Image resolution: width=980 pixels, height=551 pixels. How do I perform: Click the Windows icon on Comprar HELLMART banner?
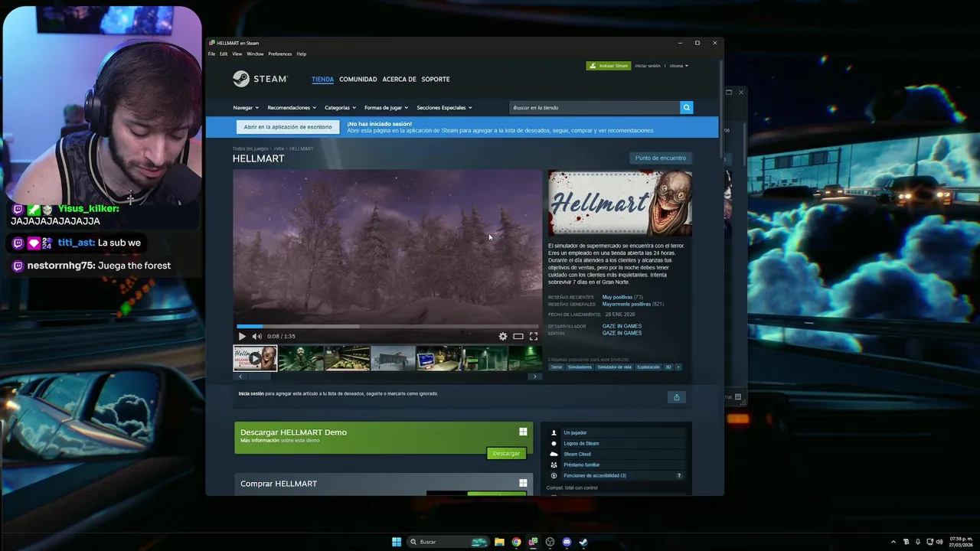(x=523, y=483)
